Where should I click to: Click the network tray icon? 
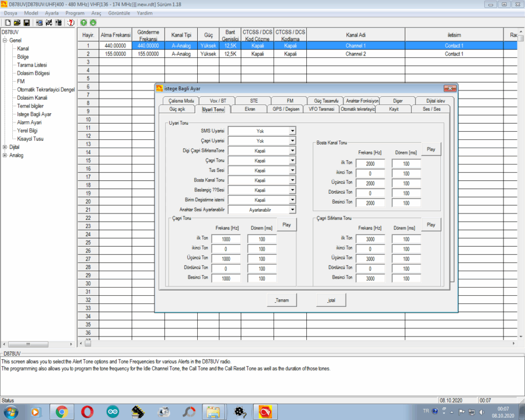click(x=471, y=412)
